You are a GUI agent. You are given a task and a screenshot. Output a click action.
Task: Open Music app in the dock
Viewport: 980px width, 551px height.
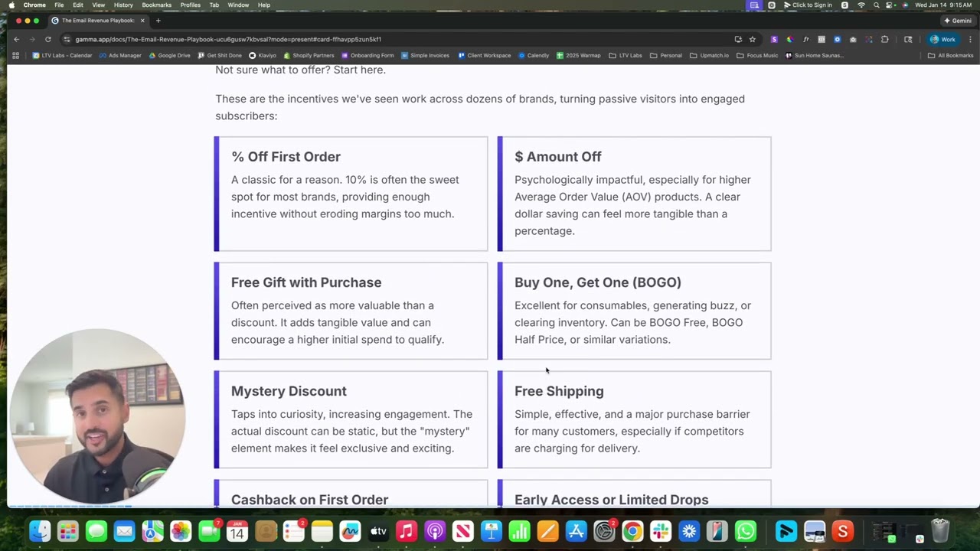tap(407, 530)
